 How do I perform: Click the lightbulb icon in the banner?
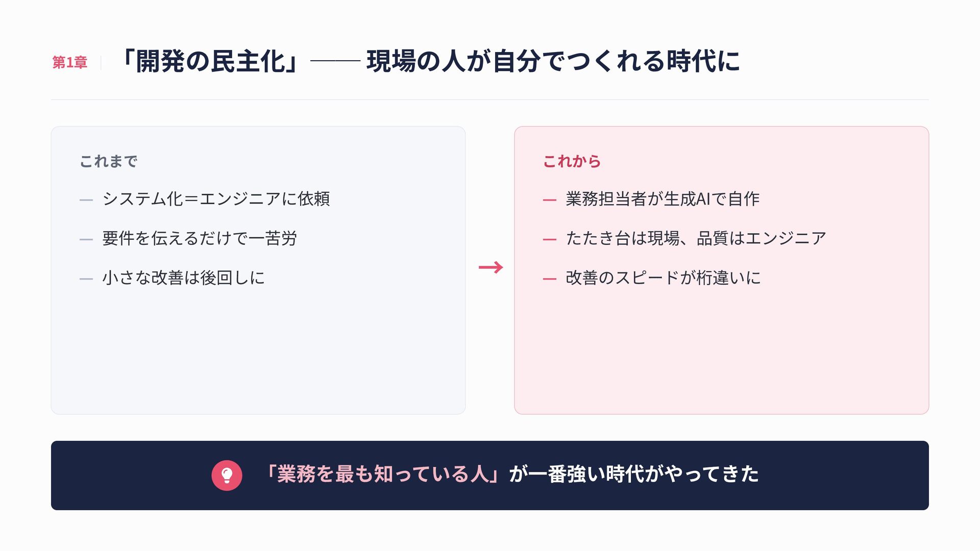tap(227, 475)
